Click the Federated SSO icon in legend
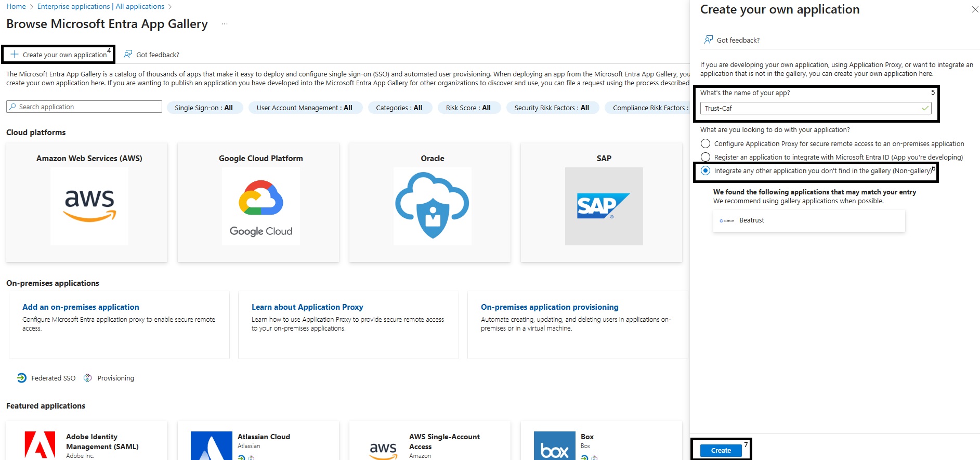The image size is (980, 460). click(22, 378)
